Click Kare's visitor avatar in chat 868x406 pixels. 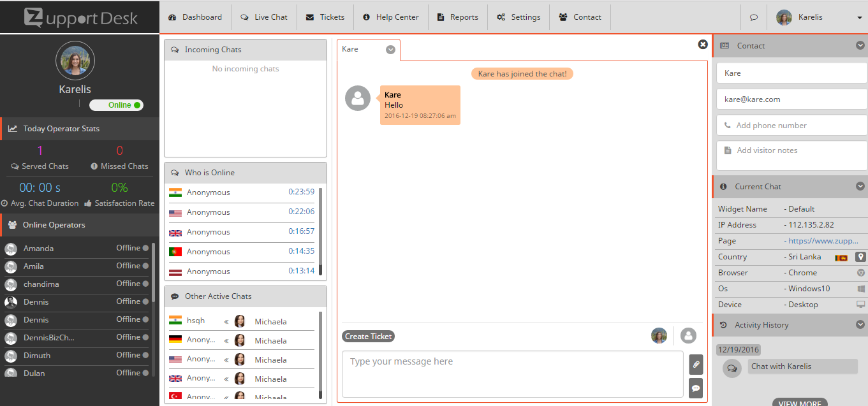tap(358, 98)
